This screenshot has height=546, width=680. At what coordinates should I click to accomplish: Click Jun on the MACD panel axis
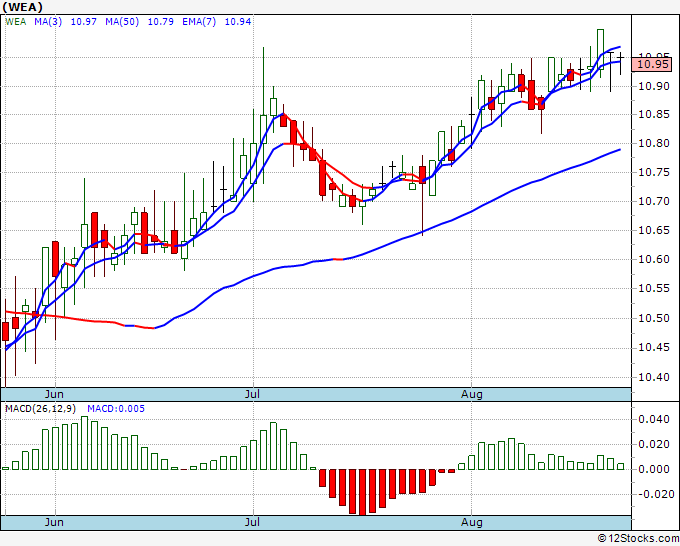tap(54, 522)
